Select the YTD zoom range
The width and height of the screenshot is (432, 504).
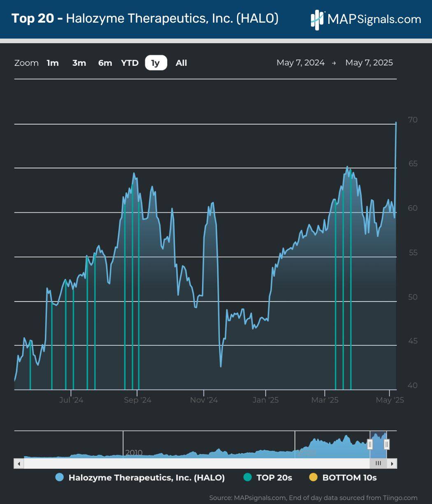click(130, 63)
